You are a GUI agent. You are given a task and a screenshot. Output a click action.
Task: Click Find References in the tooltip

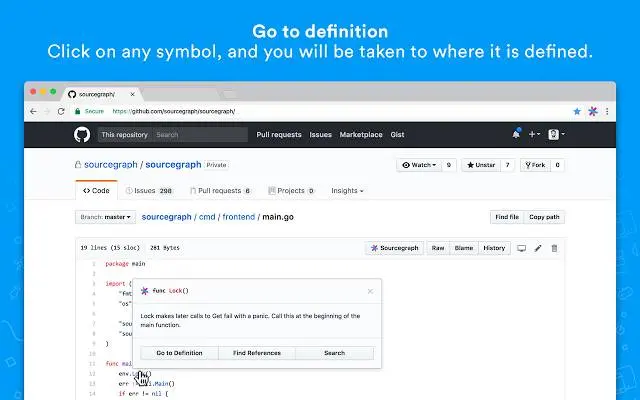click(257, 353)
